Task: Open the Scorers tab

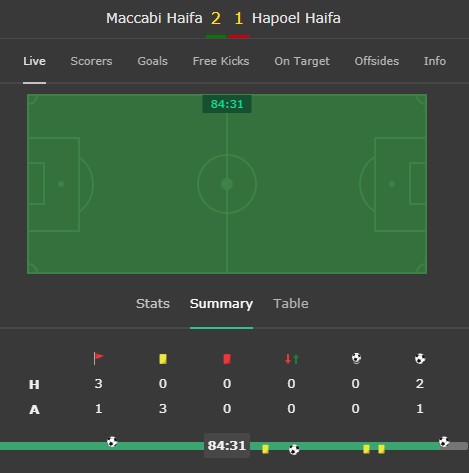Action: (x=91, y=61)
